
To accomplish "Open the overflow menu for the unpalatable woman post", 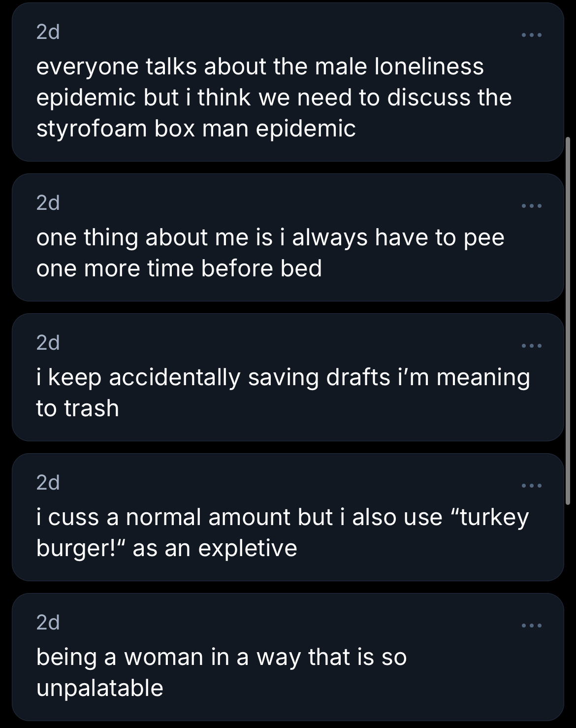I will coord(532,626).
